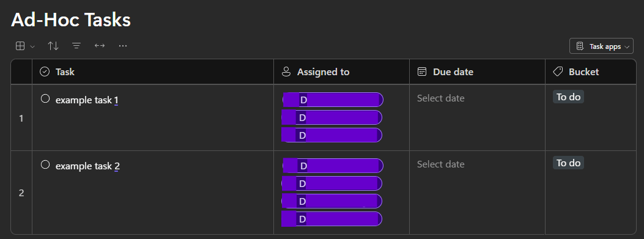
Task: Open the more options ellipsis
Action: 123,46
